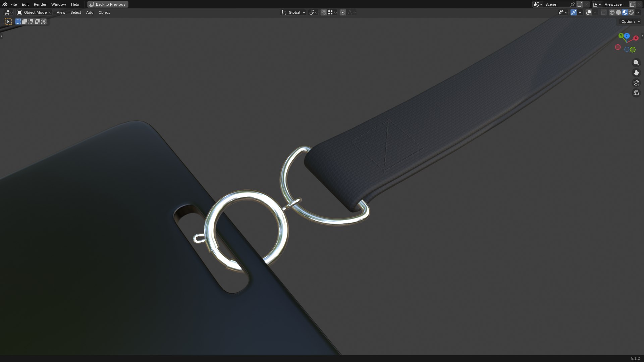Open the transform pivot point dropdown
Image resolution: width=644 pixels, height=362 pixels.
point(313,12)
